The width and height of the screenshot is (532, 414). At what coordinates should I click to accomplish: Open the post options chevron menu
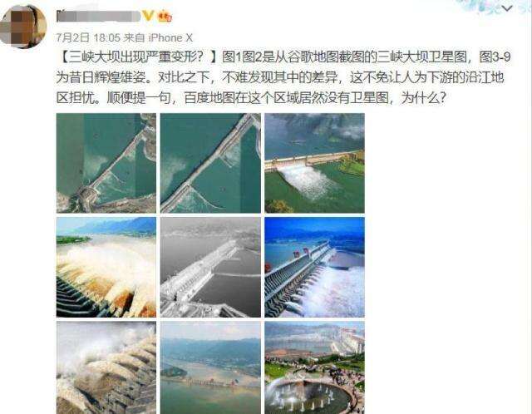pos(507,8)
